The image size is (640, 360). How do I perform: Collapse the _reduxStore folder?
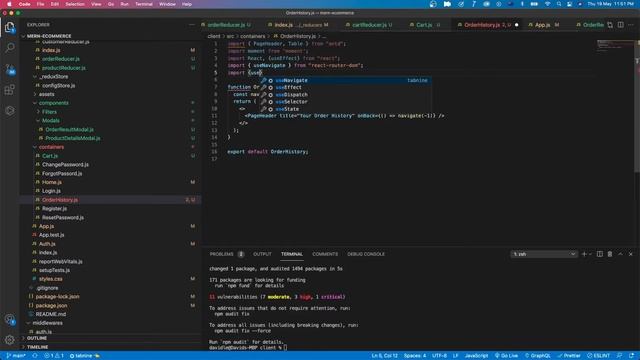pyautogui.click(x=53, y=77)
